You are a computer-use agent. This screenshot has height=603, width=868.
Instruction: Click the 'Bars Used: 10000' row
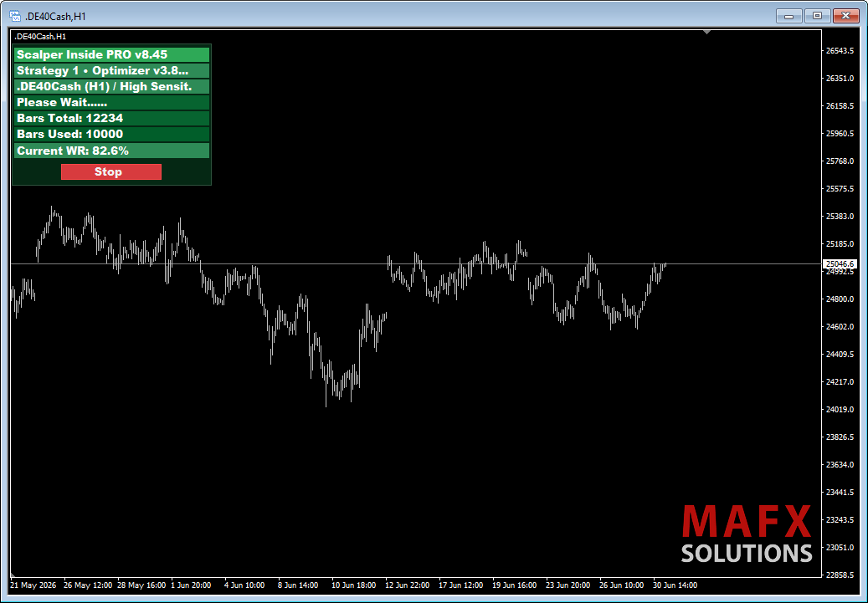pos(112,134)
